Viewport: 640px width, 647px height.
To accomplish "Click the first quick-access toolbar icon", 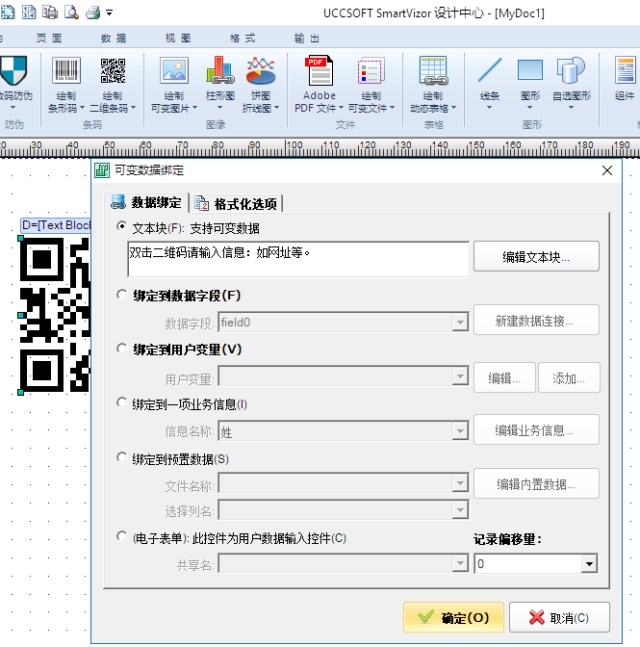I will [8, 12].
